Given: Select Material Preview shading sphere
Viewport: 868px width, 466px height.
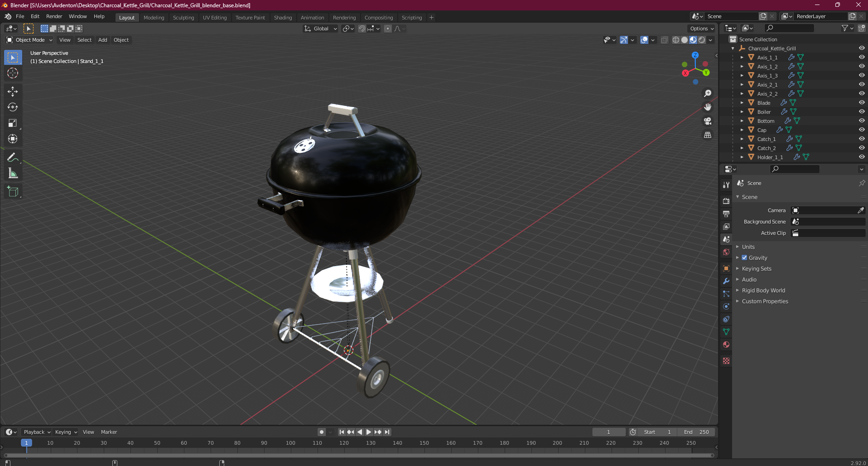Looking at the screenshot, I should 693,40.
